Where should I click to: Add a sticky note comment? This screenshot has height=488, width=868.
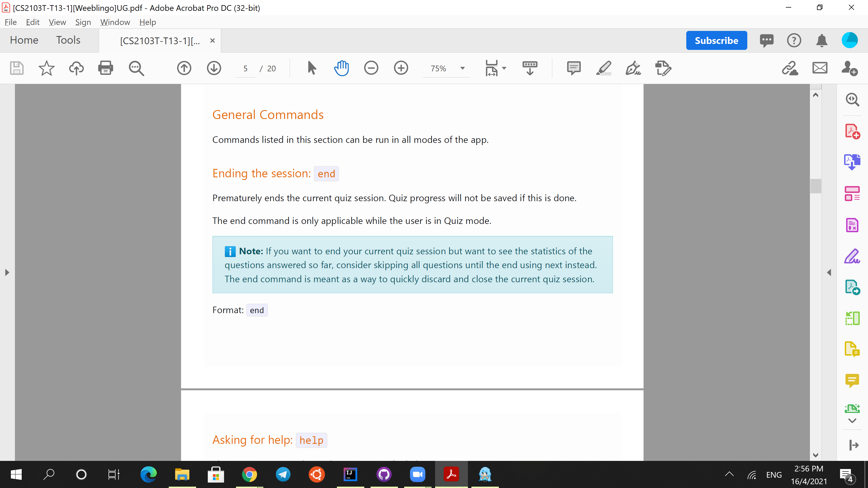click(573, 68)
